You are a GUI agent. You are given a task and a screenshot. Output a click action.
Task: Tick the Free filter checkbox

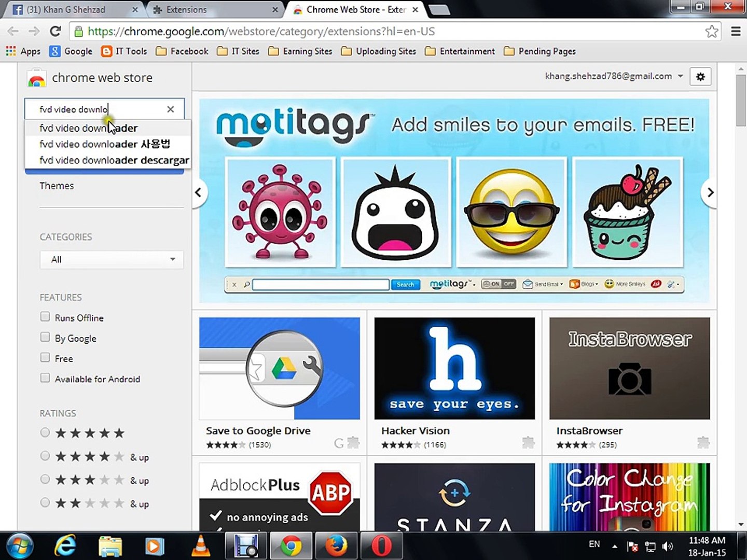pyautogui.click(x=45, y=358)
